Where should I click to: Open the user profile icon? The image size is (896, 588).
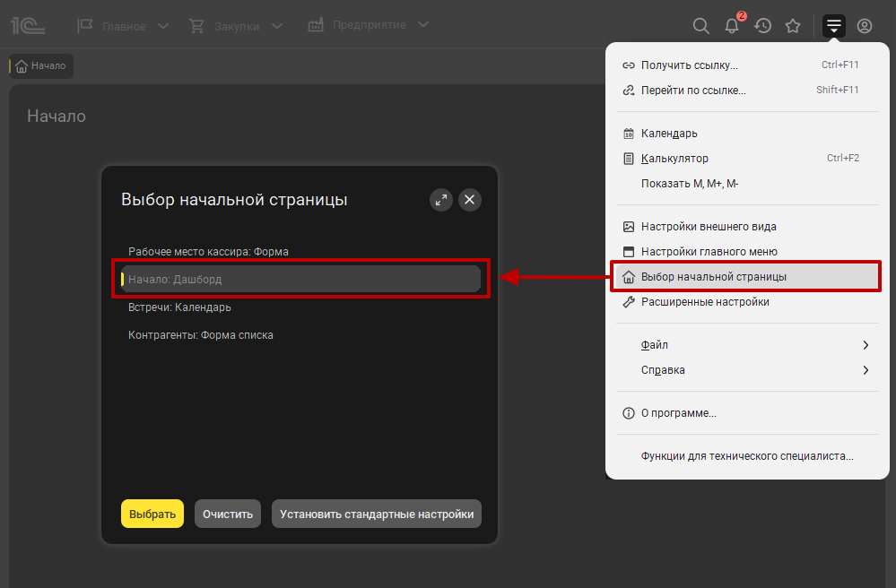tap(865, 26)
